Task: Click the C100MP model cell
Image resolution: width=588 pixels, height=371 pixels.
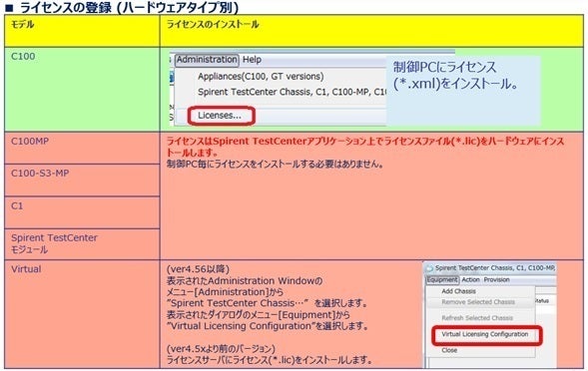Action: (82, 148)
